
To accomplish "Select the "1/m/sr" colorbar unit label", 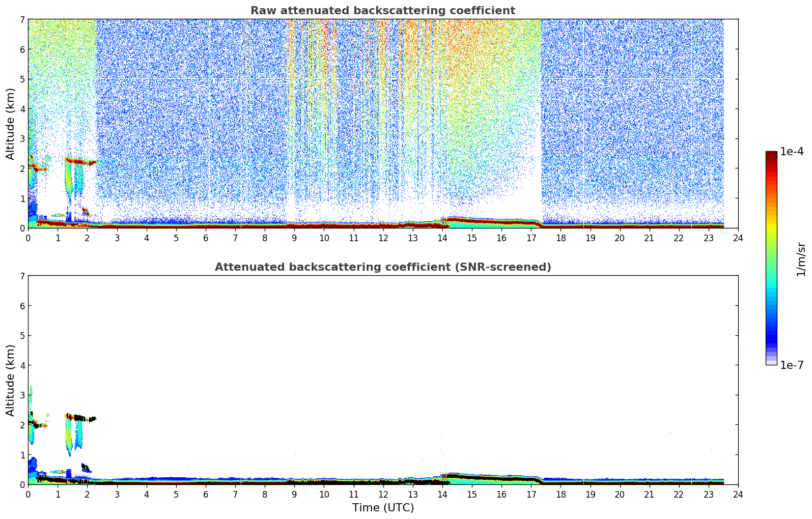I will tap(801, 259).
